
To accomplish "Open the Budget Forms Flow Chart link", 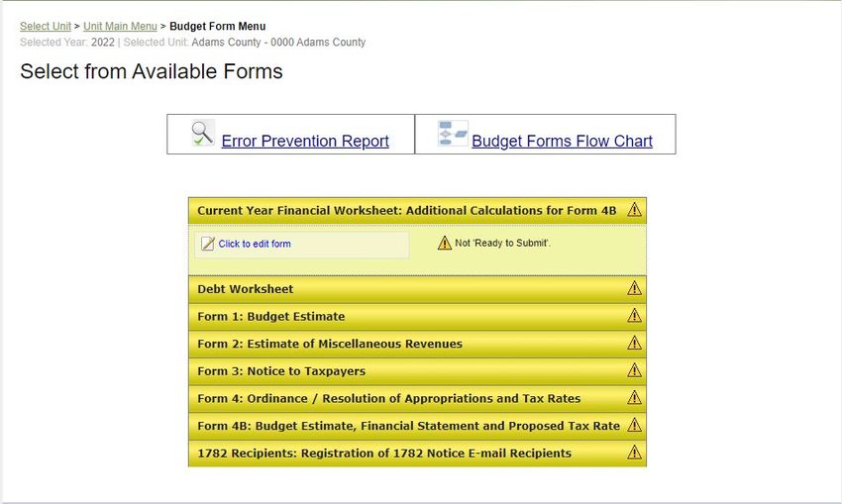I will pos(562,141).
